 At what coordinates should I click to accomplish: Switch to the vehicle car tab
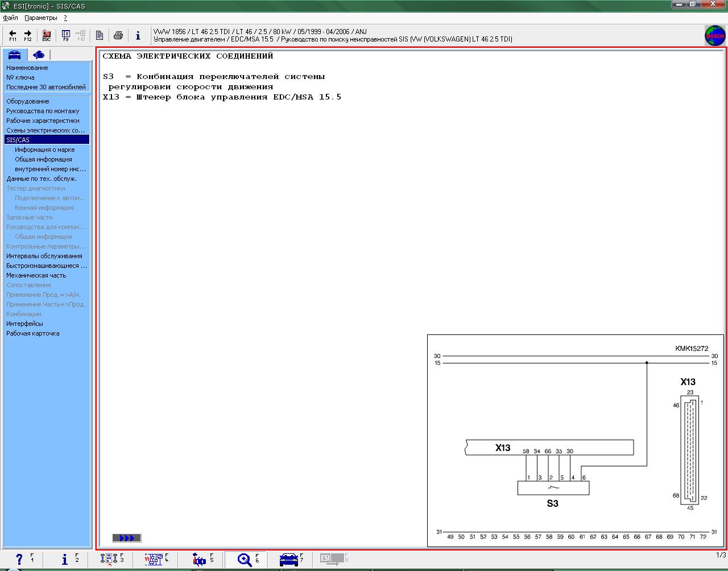[14, 55]
